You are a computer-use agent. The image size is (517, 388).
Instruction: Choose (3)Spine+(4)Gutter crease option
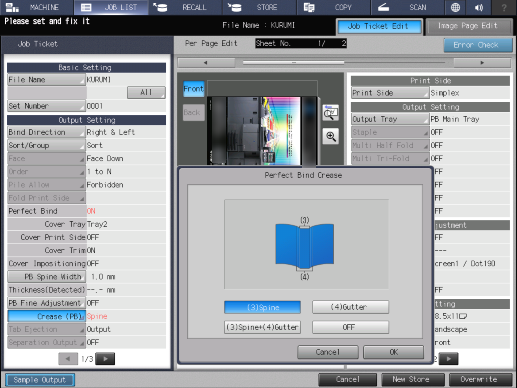[x=263, y=327]
